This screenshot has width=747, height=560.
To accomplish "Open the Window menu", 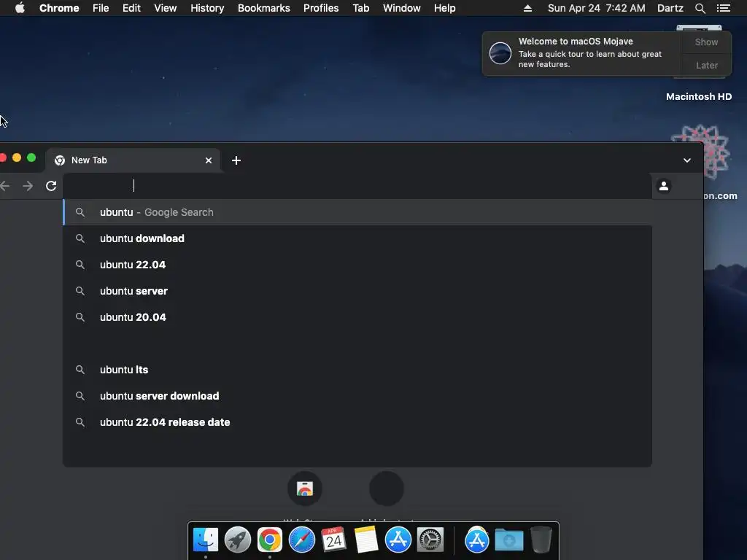I will pos(402,8).
